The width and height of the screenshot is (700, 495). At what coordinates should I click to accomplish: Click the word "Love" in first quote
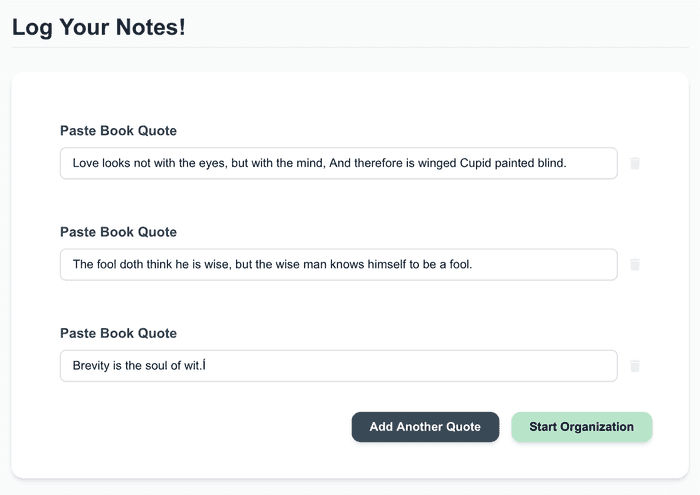pos(86,163)
